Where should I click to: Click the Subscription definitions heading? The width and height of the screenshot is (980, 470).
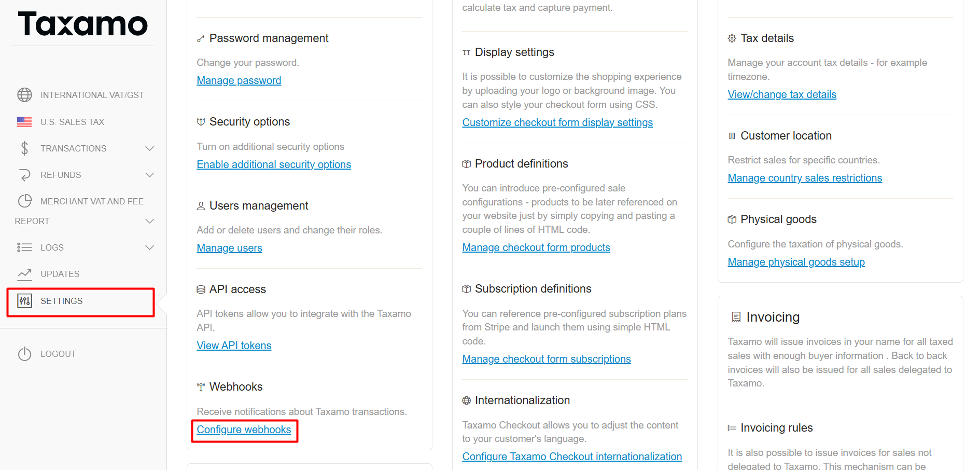tap(533, 289)
